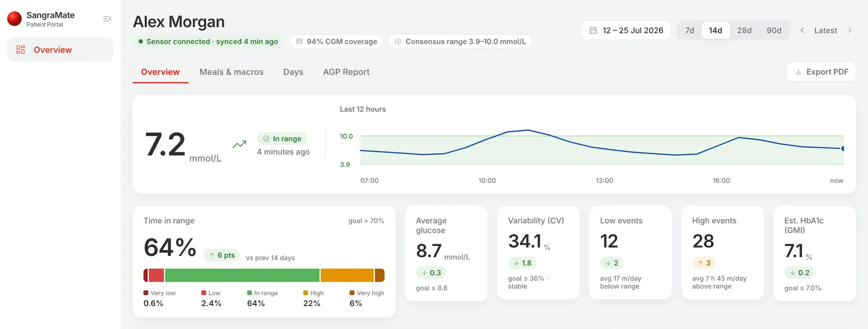Click the 94% CGM coverage chip
Image resolution: width=868 pixels, height=329 pixels.
337,42
